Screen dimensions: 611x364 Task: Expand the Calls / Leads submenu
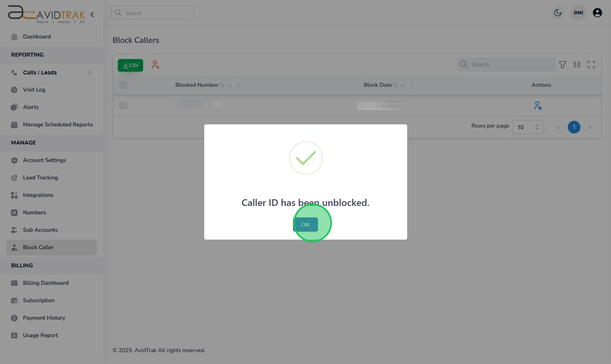pos(89,72)
